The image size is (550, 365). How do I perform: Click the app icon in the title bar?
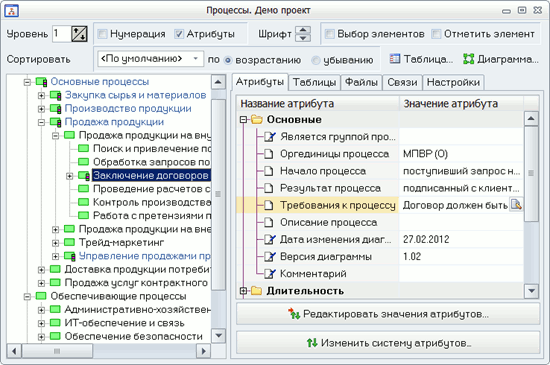pos(11,11)
